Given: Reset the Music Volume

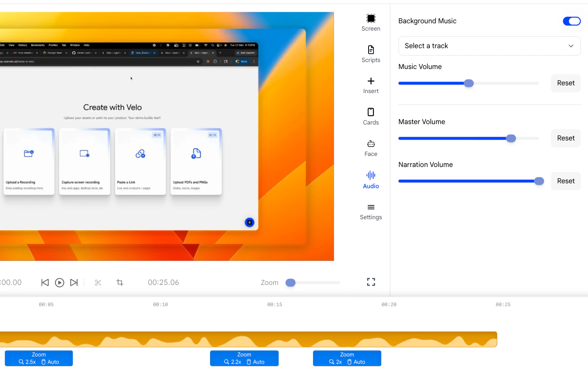Looking at the screenshot, I should click(566, 83).
